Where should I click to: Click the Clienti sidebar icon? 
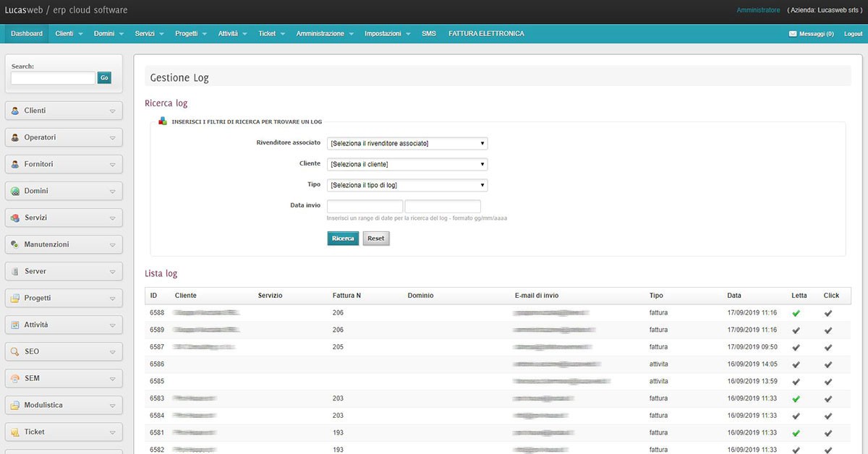[15, 111]
